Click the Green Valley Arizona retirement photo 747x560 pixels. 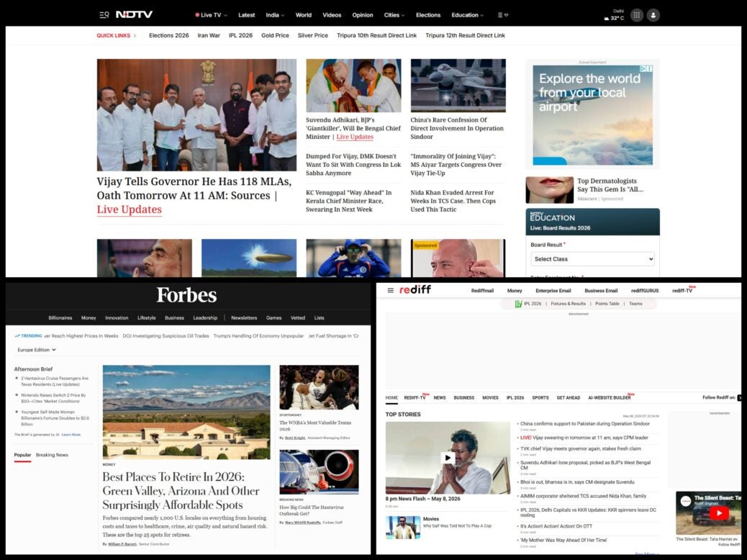(x=186, y=412)
